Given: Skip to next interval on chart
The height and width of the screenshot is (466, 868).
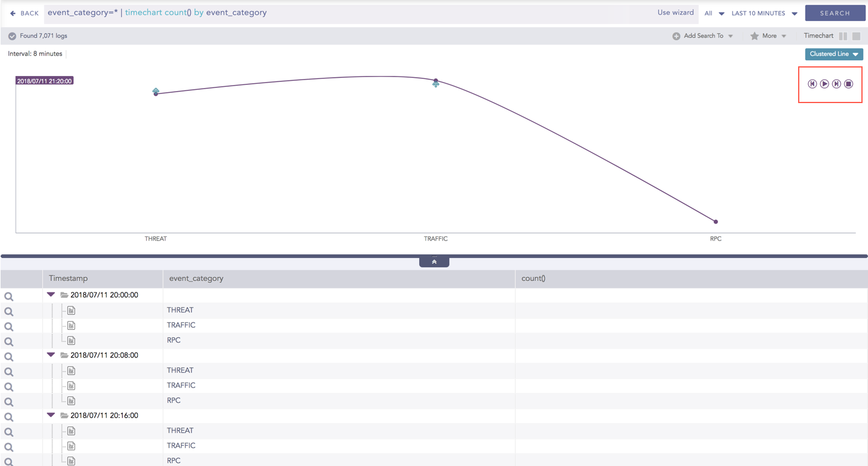Looking at the screenshot, I should tap(837, 84).
